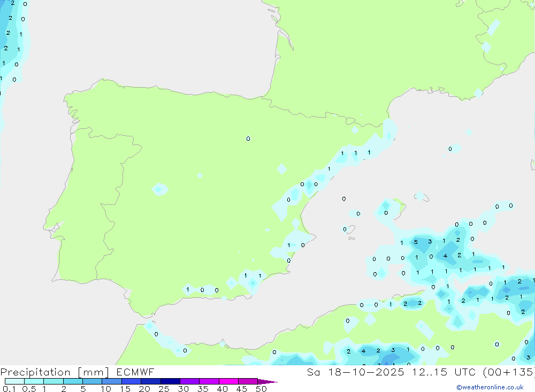This screenshot has width=535, height=392.
Task: Click the '50' legend scale label
Action: pyautogui.click(x=261, y=389)
